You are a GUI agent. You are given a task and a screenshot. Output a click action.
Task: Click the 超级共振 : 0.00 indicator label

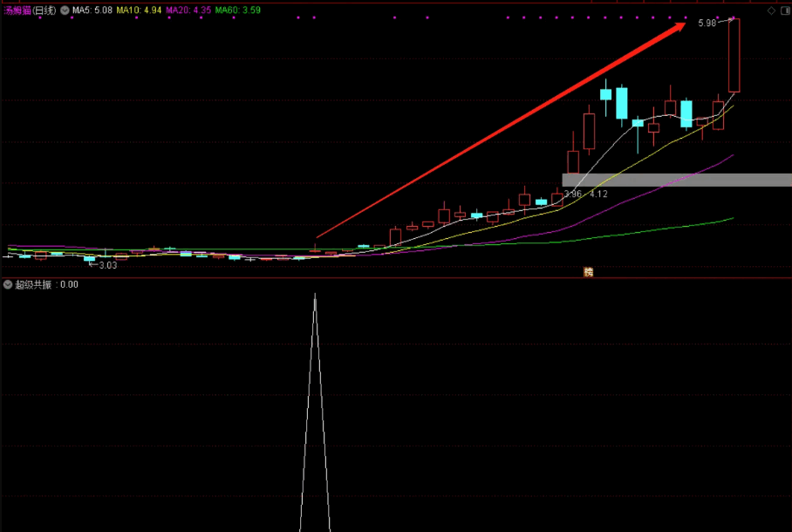tap(46, 285)
